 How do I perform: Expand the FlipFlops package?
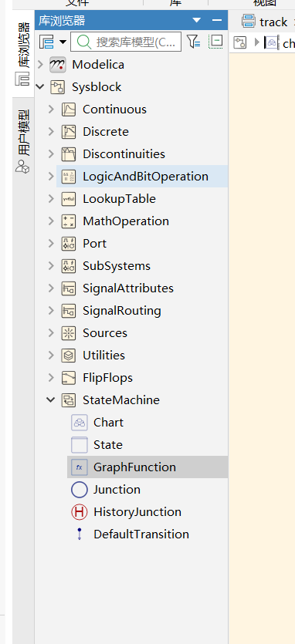point(51,378)
